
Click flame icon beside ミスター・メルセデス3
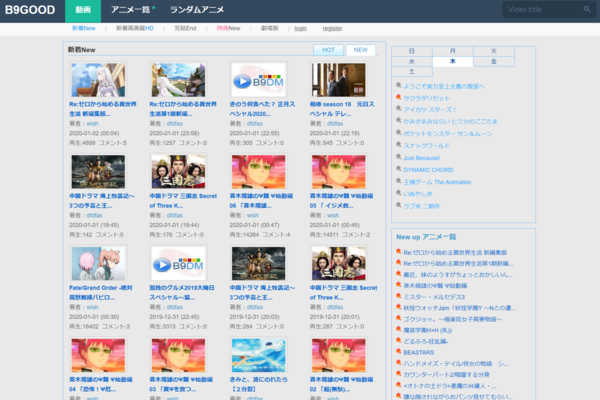coord(399,296)
